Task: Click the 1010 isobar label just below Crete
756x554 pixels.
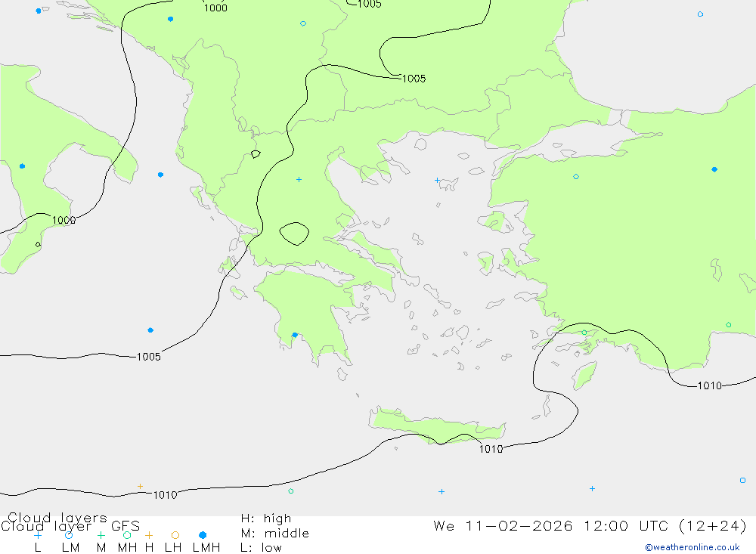Action: 491,450
